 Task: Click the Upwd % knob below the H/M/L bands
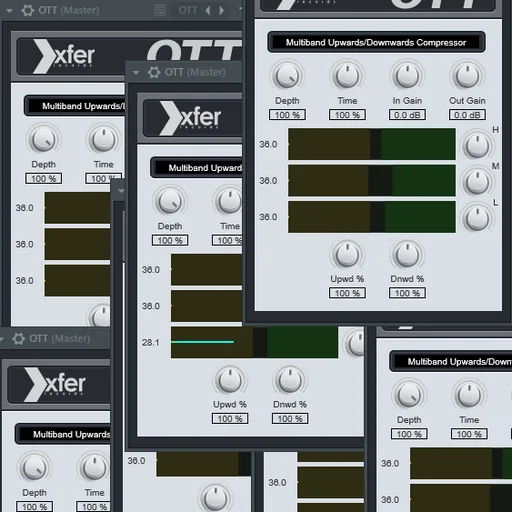tap(347, 255)
